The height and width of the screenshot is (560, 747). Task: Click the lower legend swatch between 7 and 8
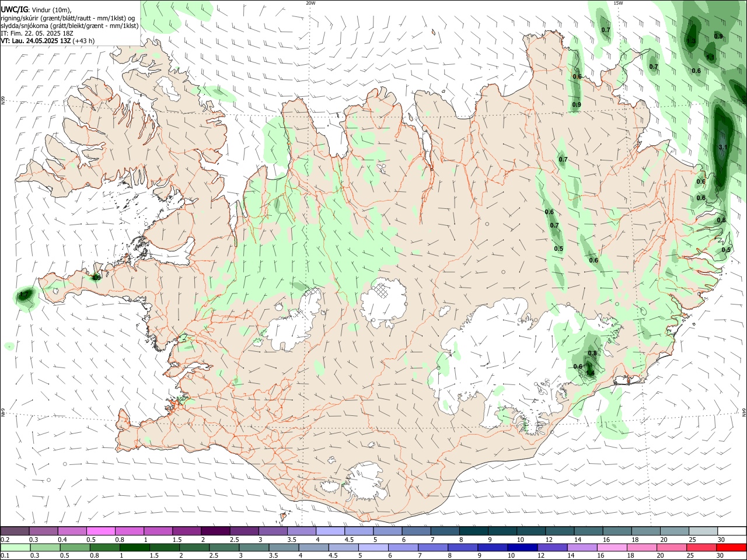[432, 547]
